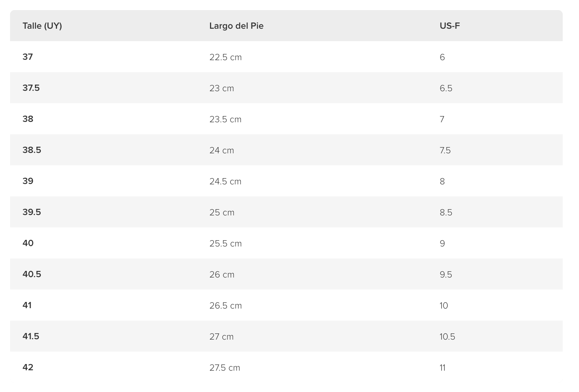579x392 pixels.
Task: Select size 37.5 in Talle column
Action: (x=31, y=88)
